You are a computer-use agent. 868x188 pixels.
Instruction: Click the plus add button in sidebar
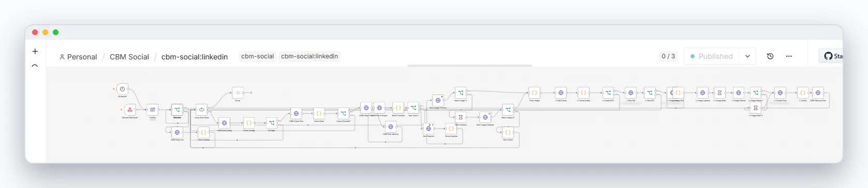click(35, 51)
